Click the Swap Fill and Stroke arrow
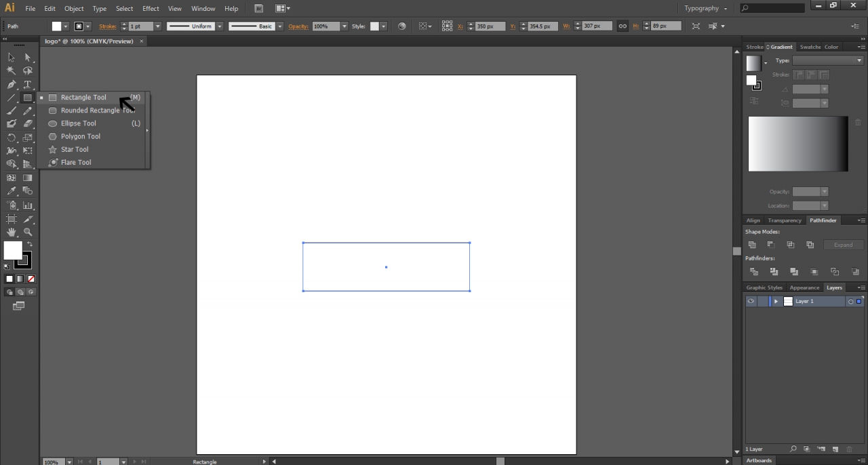Image resolution: width=868 pixels, height=465 pixels. click(29, 244)
